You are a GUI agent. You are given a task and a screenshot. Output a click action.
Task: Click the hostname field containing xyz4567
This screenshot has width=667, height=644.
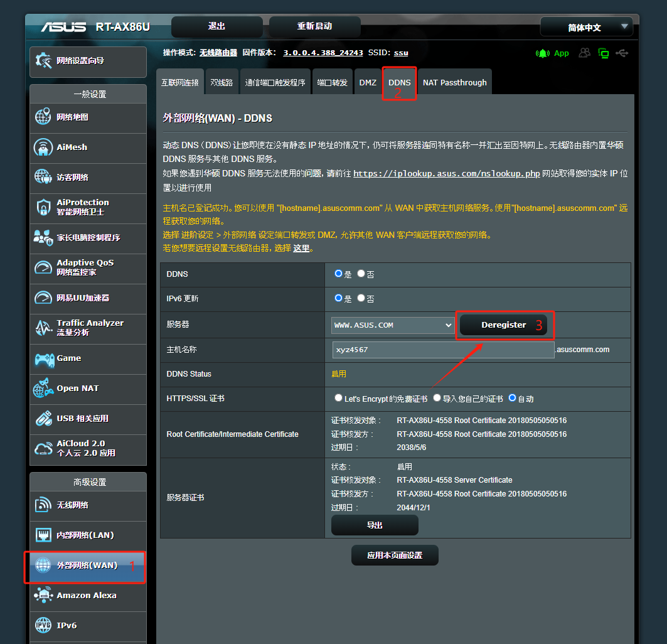click(443, 350)
